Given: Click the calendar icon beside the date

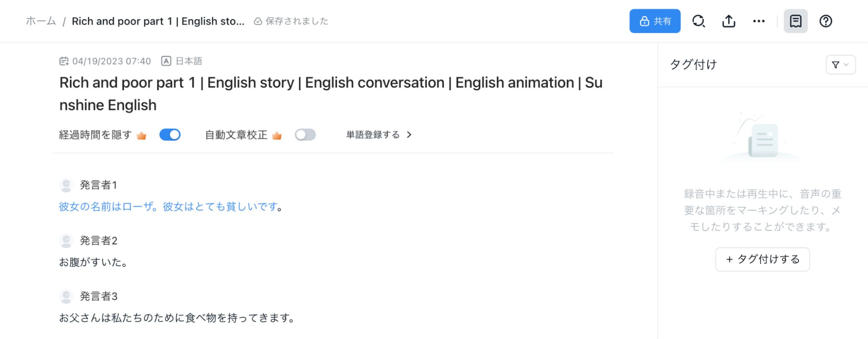Looking at the screenshot, I should point(64,61).
